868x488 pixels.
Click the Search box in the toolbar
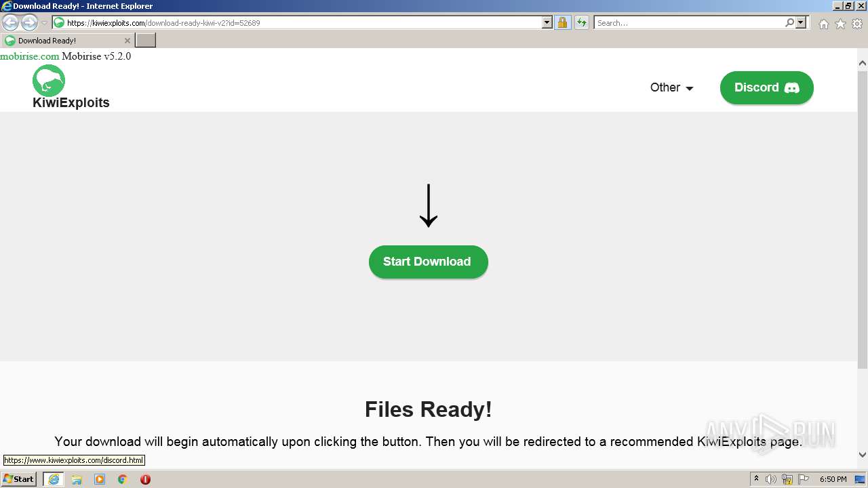pyautogui.click(x=688, y=22)
